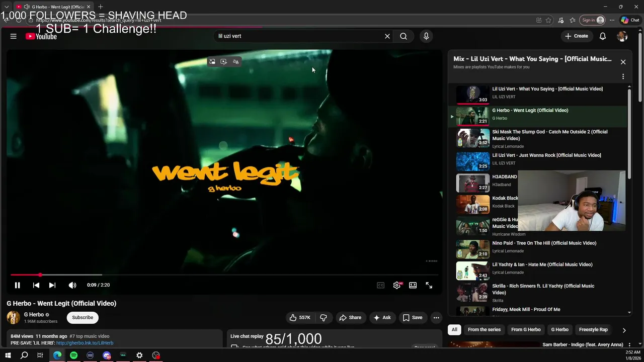Click the magnifier search button
Viewport: 644px width, 362px height.
pyautogui.click(x=404, y=36)
